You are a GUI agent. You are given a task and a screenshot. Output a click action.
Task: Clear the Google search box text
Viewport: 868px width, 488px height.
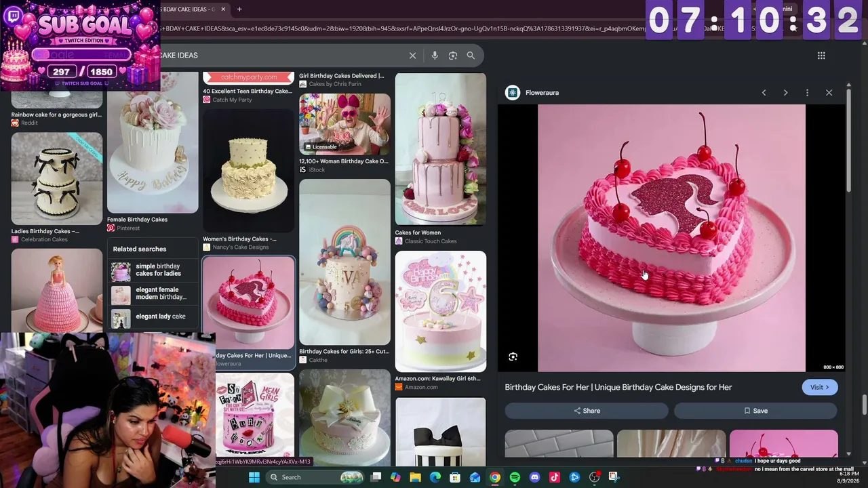pos(412,56)
